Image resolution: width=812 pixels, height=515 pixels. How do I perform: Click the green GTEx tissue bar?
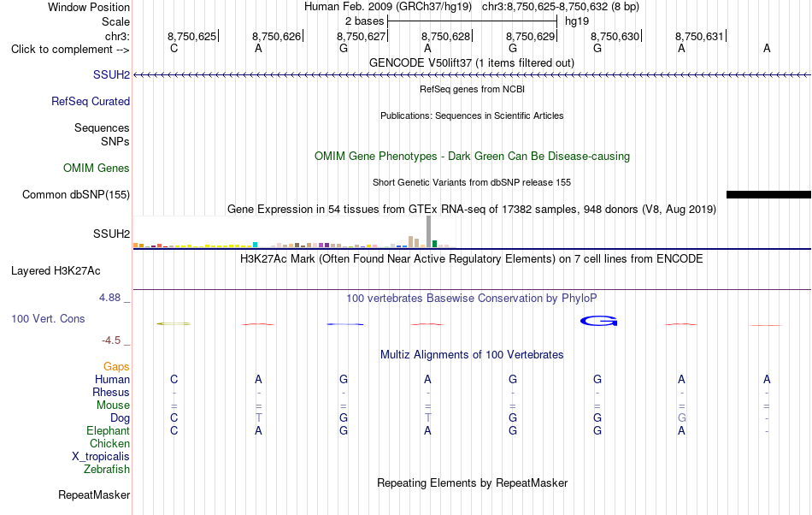click(x=434, y=244)
